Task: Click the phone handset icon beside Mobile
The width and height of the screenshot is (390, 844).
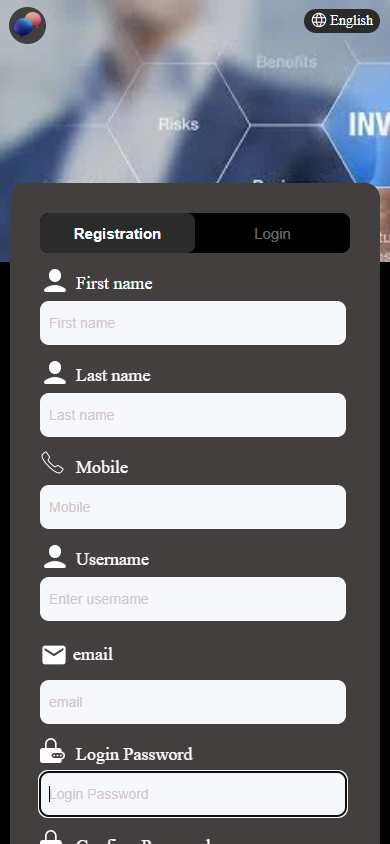Action: point(53,463)
